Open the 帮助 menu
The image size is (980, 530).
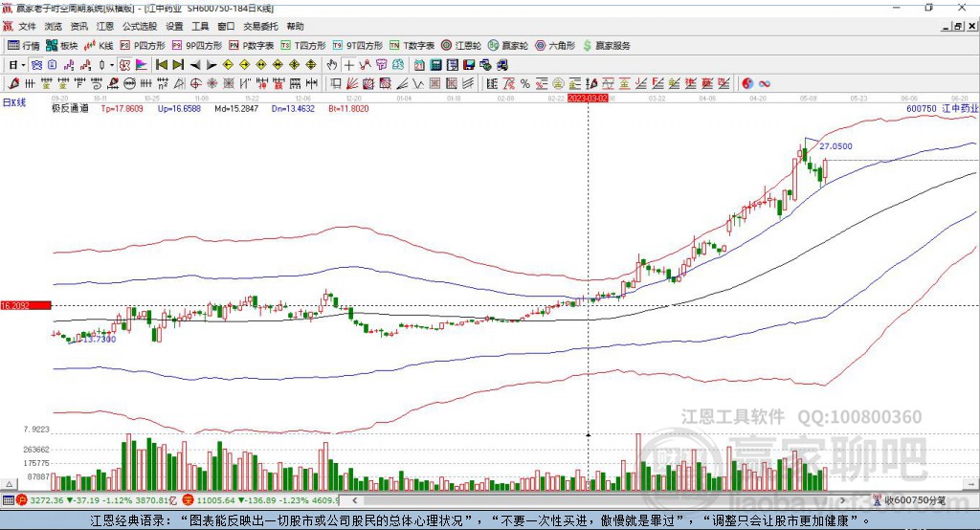tap(295, 26)
